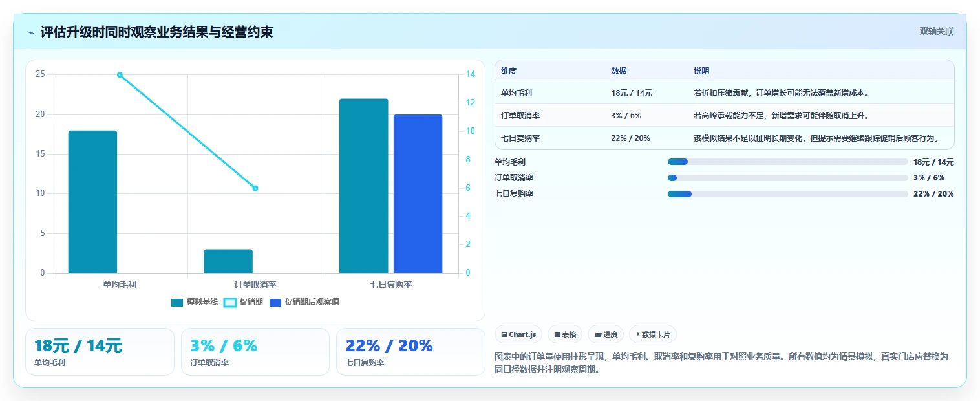Select the 数据卡片 tag chip
The height and width of the screenshot is (401, 980).
point(653,334)
